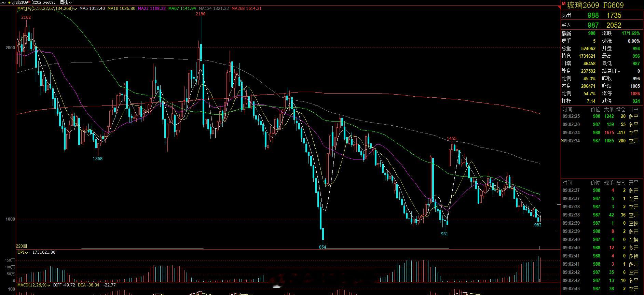This screenshot has height=295, width=644.
Task: Select the 09:02:43 tick row
Action: click(x=601, y=289)
